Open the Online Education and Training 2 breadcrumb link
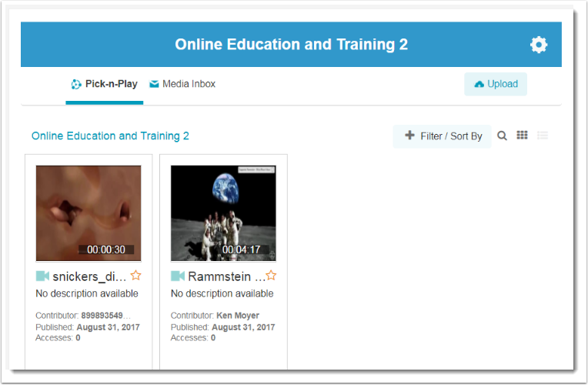This screenshot has width=588, height=385. (110, 136)
